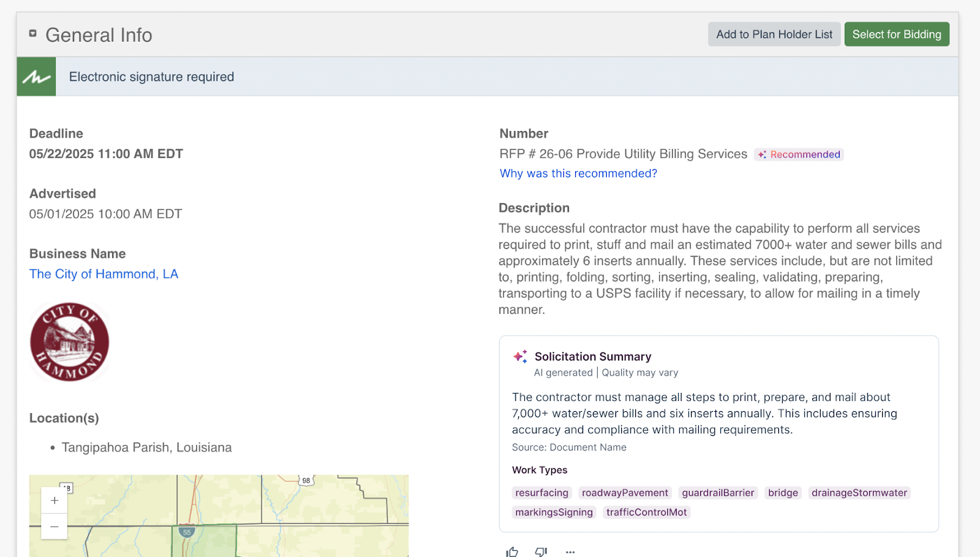The width and height of the screenshot is (980, 557).
Task: Click the Interstate 55 shield on map
Action: (x=187, y=532)
